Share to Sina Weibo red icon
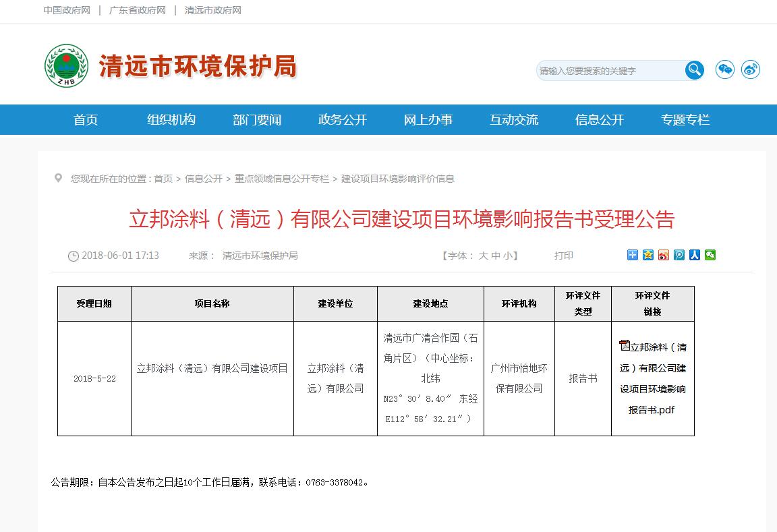The height and width of the screenshot is (532, 777). [664, 255]
